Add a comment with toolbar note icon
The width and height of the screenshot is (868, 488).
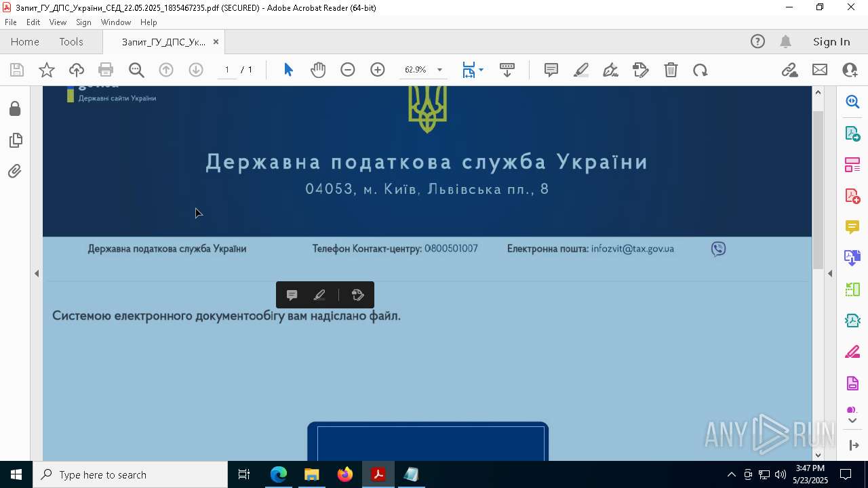pos(551,70)
